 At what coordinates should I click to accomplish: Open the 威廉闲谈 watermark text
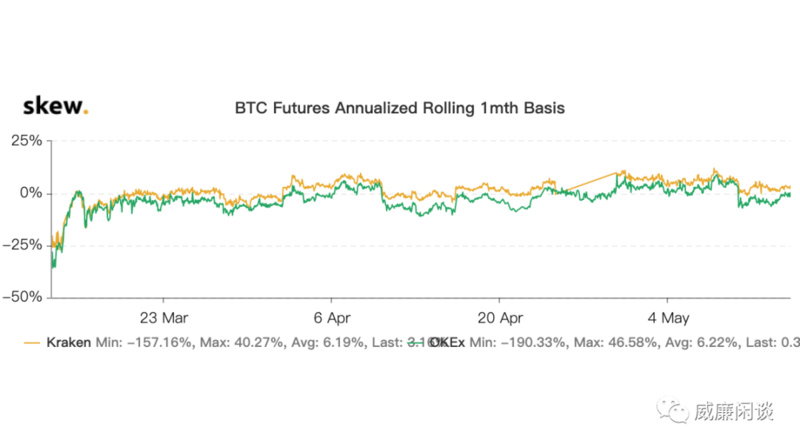728,412
